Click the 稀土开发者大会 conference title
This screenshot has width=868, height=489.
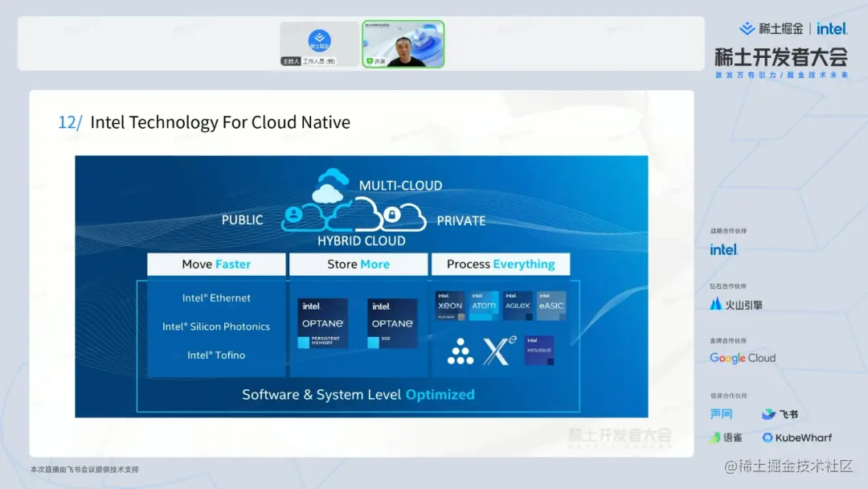click(x=781, y=57)
